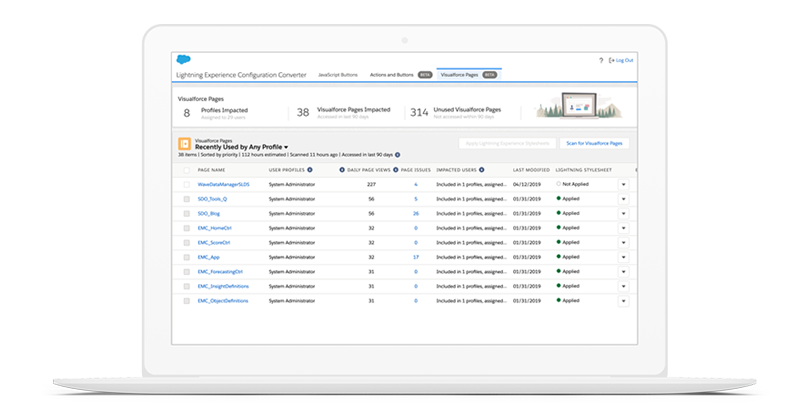Click info icon after Accessed in last 90 days

[398, 156]
